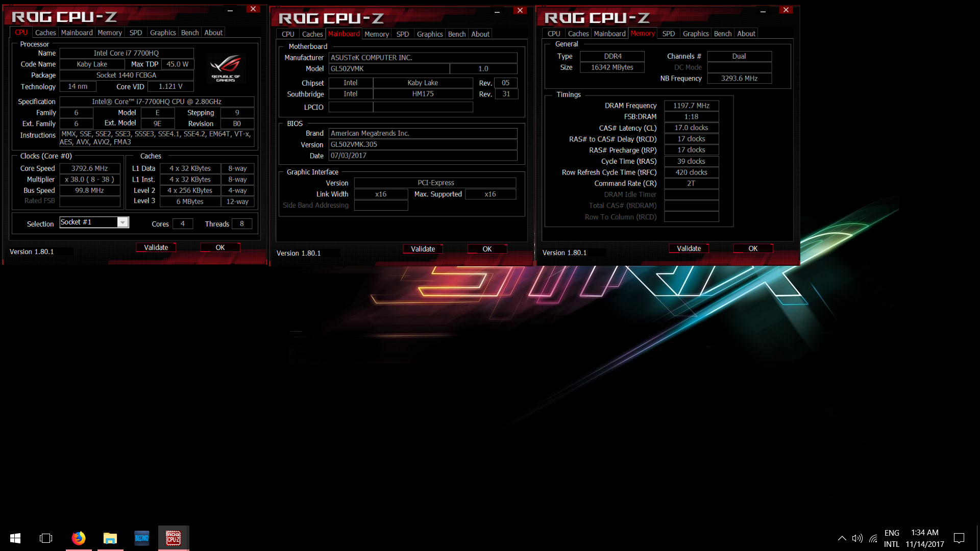The width and height of the screenshot is (980, 551).
Task: Click the BIOS date 07/03/2017 field
Action: tap(423, 156)
